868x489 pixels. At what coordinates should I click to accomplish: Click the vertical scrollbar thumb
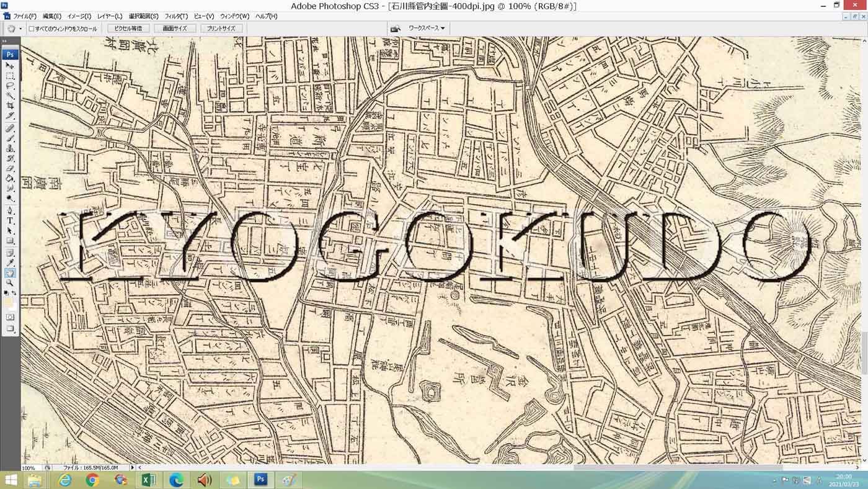tap(864, 352)
